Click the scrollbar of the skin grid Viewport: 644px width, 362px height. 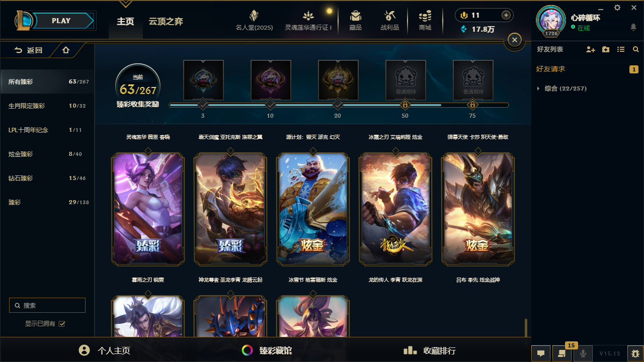pos(526,328)
